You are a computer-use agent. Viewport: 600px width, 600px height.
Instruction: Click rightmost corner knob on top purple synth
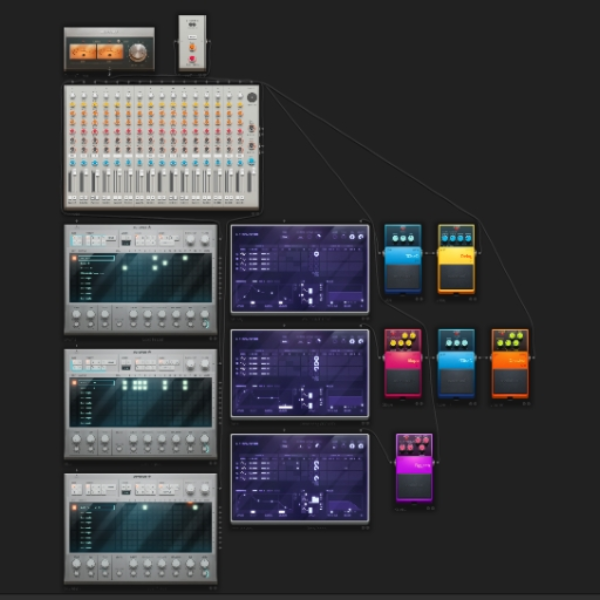[x=360, y=236]
